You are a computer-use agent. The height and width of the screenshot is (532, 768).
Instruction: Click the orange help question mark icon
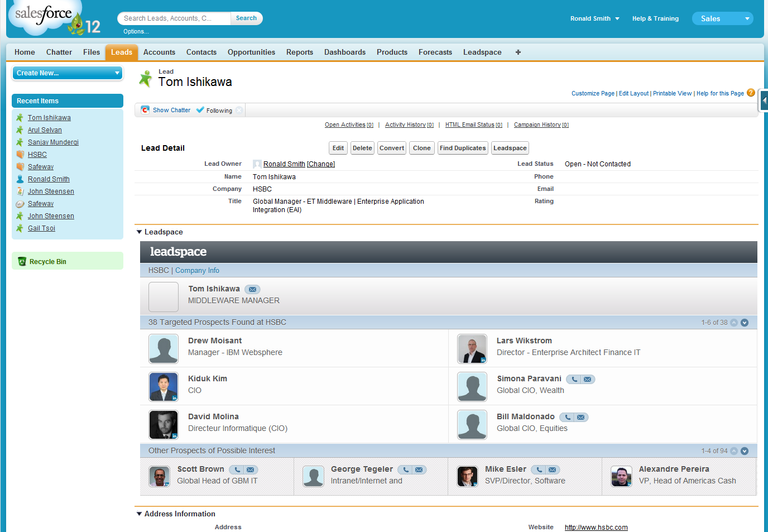click(751, 93)
